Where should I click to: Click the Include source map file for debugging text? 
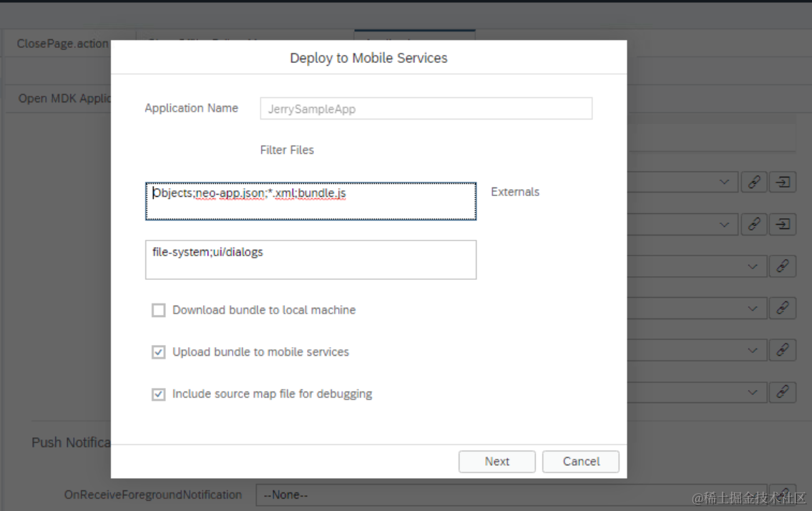click(x=272, y=394)
